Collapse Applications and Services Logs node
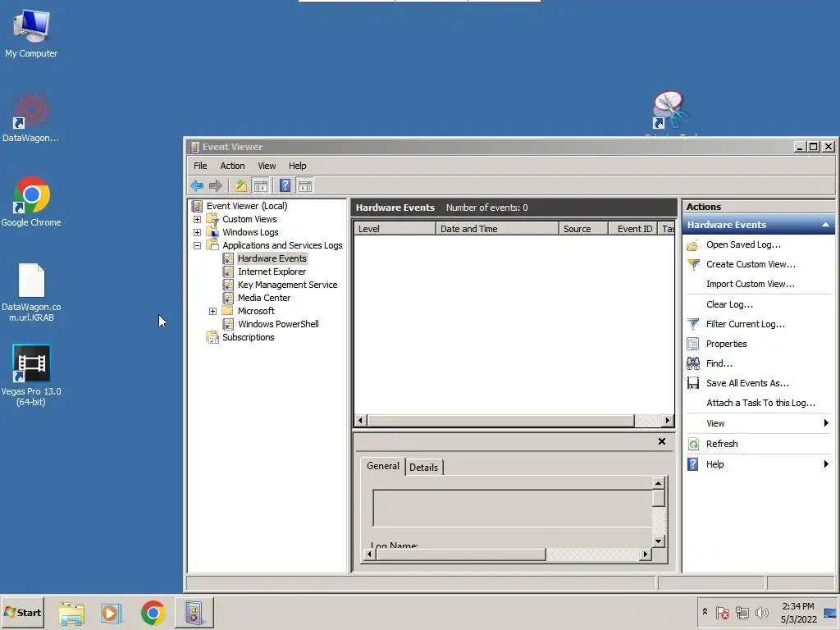Screen dimensions: 840x630 point(197,245)
